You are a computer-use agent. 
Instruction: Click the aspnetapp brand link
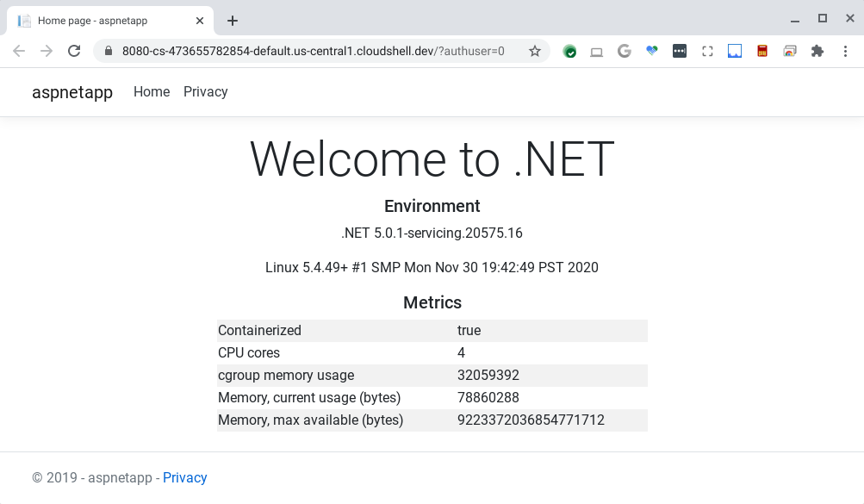pos(72,92)
